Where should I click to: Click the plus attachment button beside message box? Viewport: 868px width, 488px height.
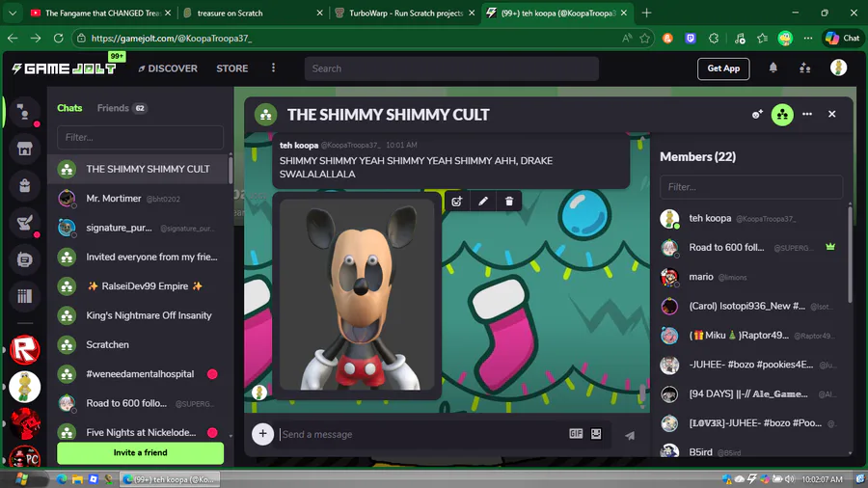point(263,434)
